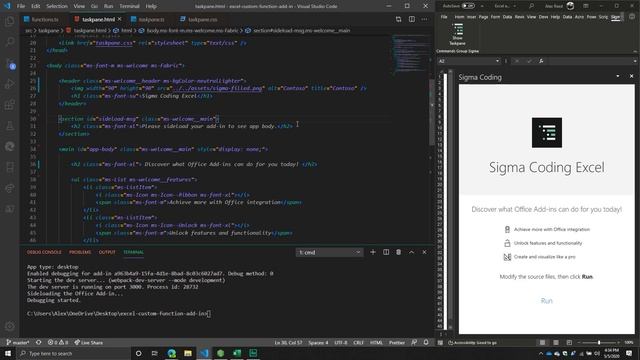
Task: Open the notifications bell in VS Code status bar
Action: pos(426,342)
